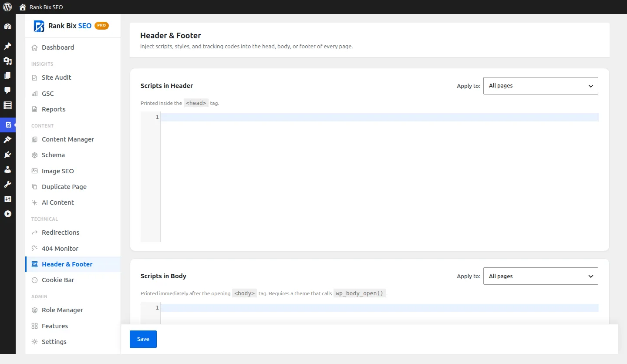Go to Rank Bix Dashboard menu item
The width and height of the screenshot is (627, 364).
point(73,47)
